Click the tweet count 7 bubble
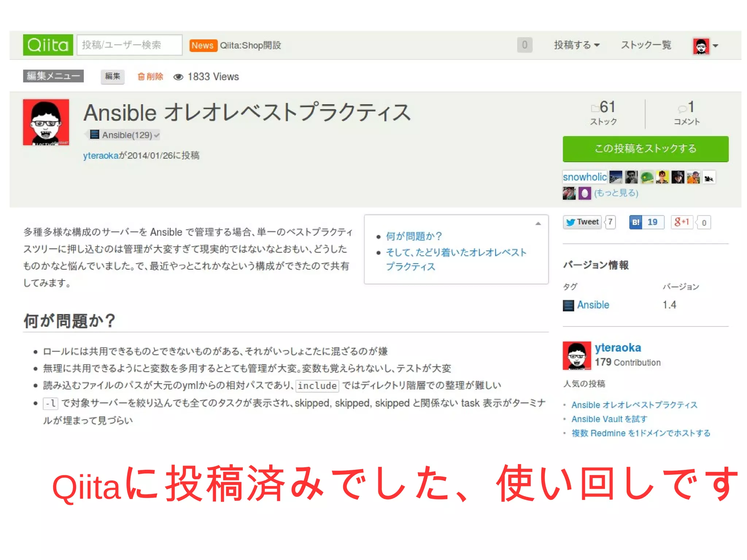The width and height of the screenshot is (747, 560). click(610, 222)
